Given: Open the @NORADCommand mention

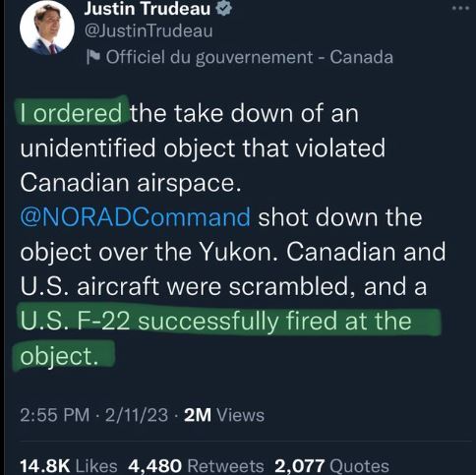Looking at the screenshot, I should click(x=136, y=217).
